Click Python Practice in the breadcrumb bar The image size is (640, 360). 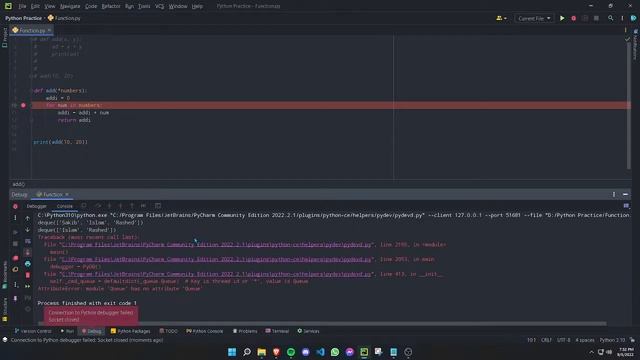coord(23,18)
